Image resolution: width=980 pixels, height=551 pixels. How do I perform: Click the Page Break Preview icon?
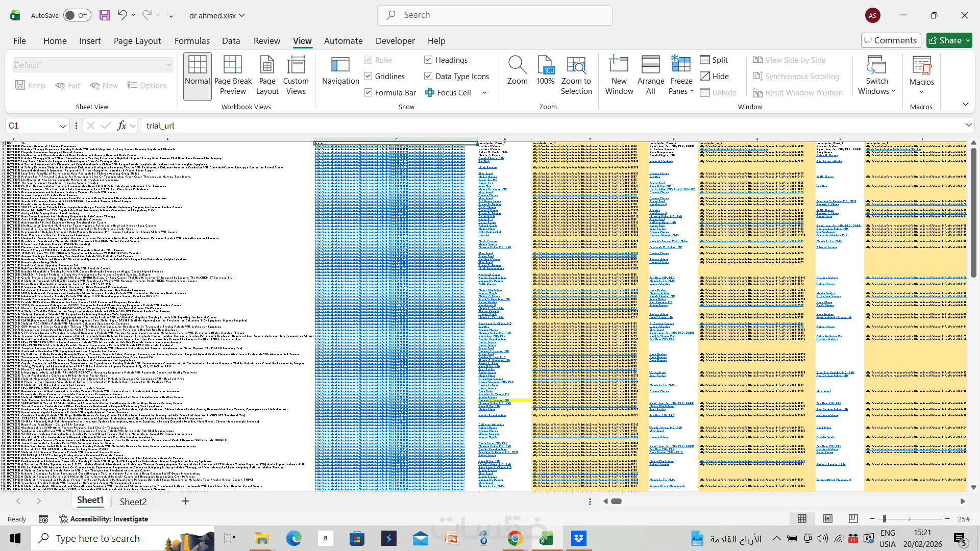[233, 65]
